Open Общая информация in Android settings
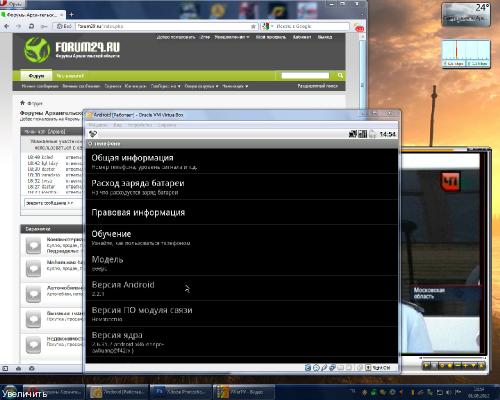This screenshot has height=400, width=500. pos(242,161)
